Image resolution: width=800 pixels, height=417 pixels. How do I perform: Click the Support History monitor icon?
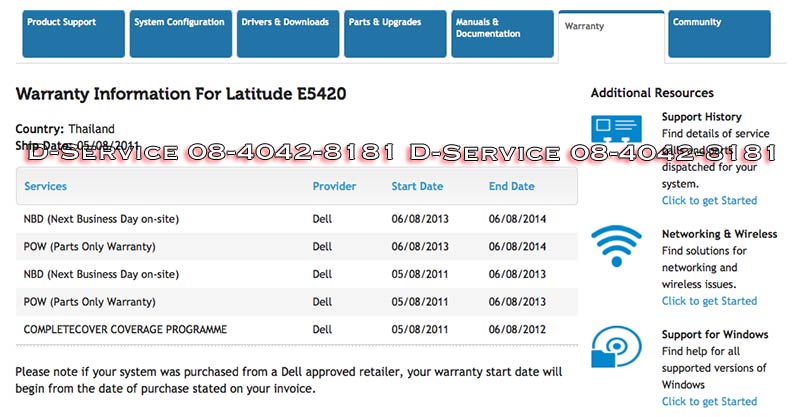click(616, 131)
